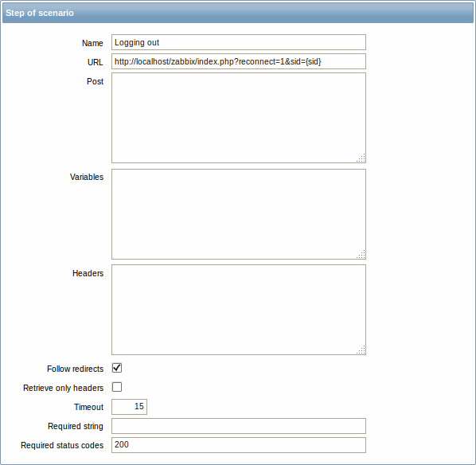
Task: Click the Required status codes field
Action: tap(239, 445)
